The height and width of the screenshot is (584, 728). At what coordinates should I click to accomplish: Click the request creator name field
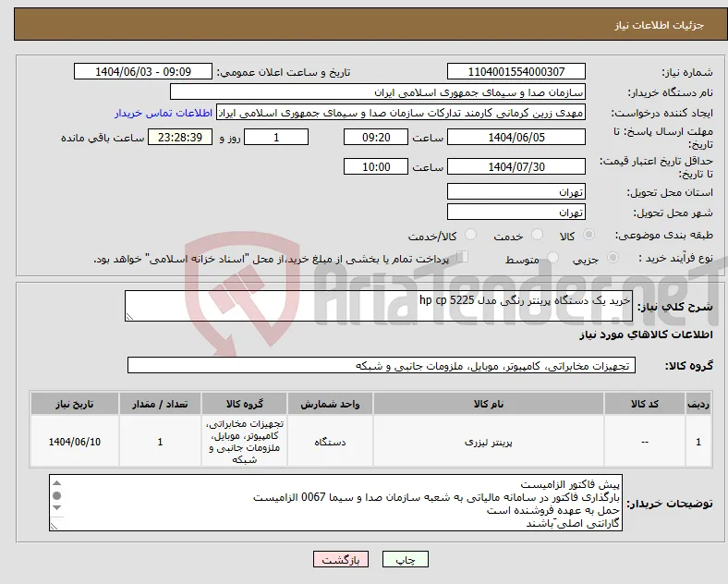click(401, 113)
